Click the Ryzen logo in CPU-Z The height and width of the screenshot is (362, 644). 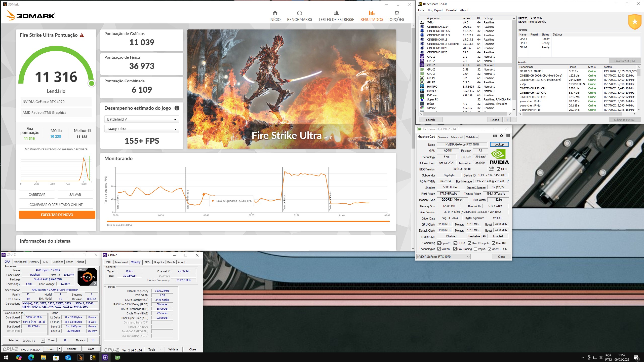(x=87, y=277)
